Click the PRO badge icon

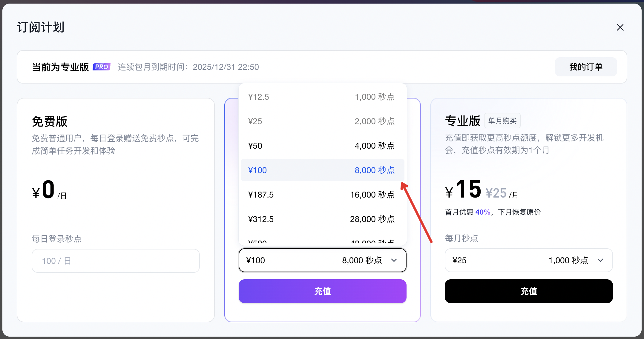[102, 67]
